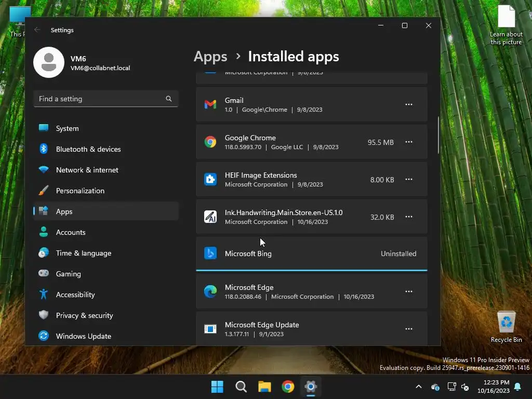This screenshot has width=532, height=399.
Task: Open Accessibility settings
Action: 106,295
